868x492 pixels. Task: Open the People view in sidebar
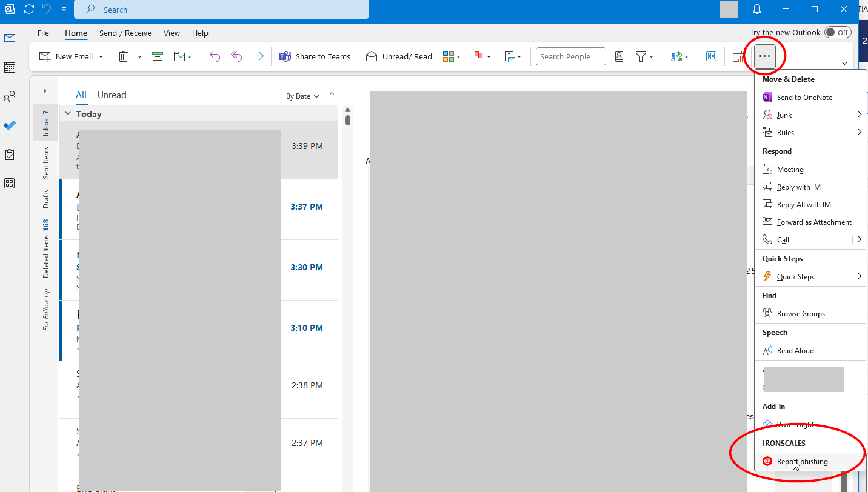tap(10, 96)
